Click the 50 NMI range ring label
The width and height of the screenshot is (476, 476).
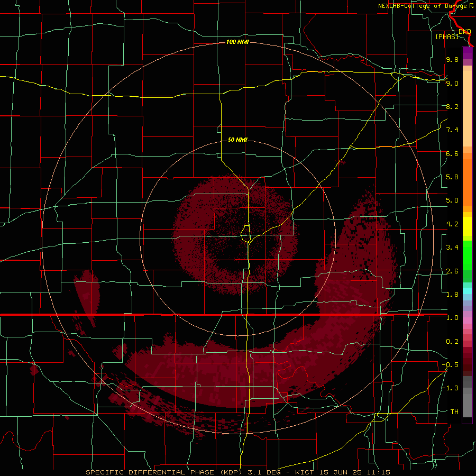(237, 140)
